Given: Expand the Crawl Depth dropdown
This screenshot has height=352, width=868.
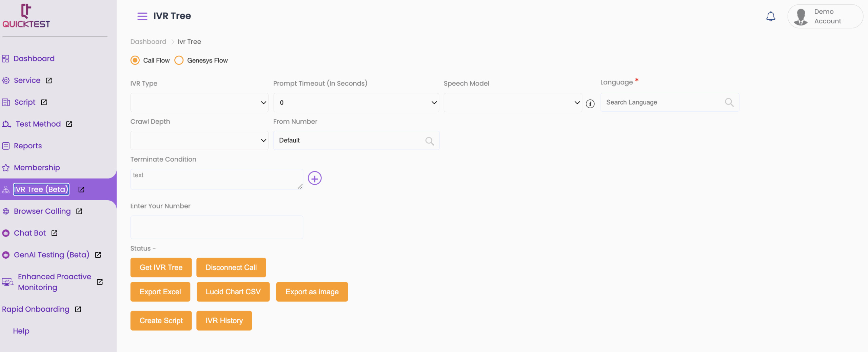Looking at the screenshot, I should pos(199,140).
